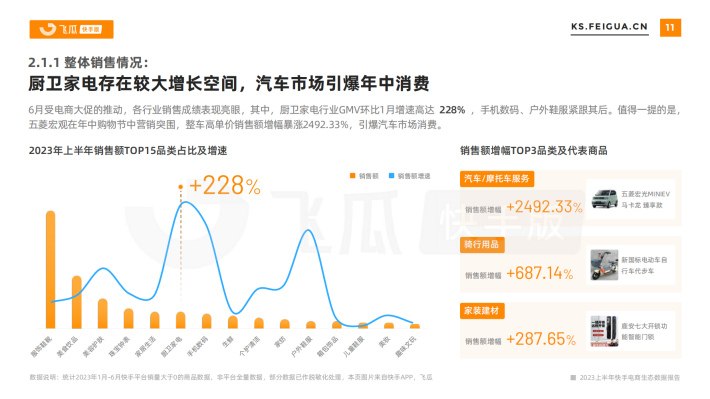
Task: Click the +2492.33% growth figure
Action: click(544, 207)
